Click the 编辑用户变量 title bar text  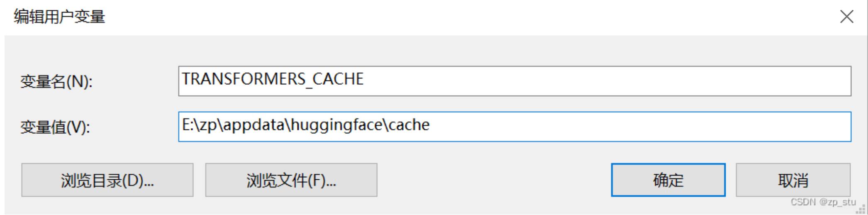pyautogui.click(x=59, y=17)
